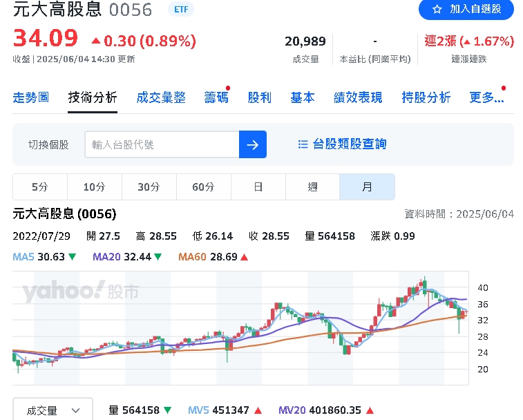
Task: Click the 2022/07/29 date readout
Action: [x=41, y=236]
